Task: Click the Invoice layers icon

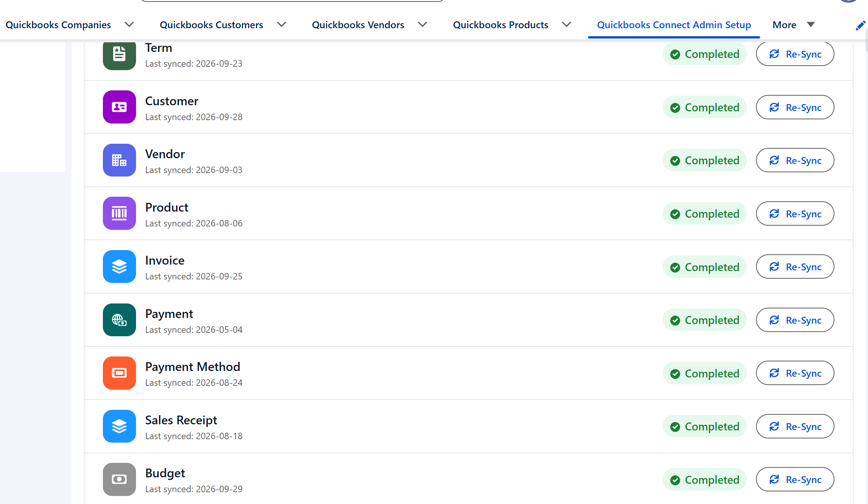Action: 119,266
